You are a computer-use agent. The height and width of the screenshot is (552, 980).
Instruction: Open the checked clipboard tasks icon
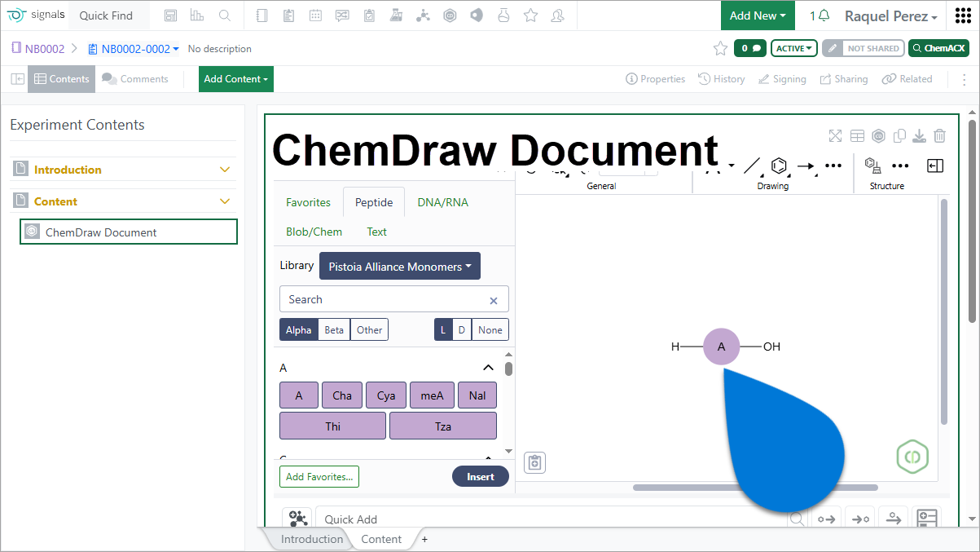tap(369, 15)
